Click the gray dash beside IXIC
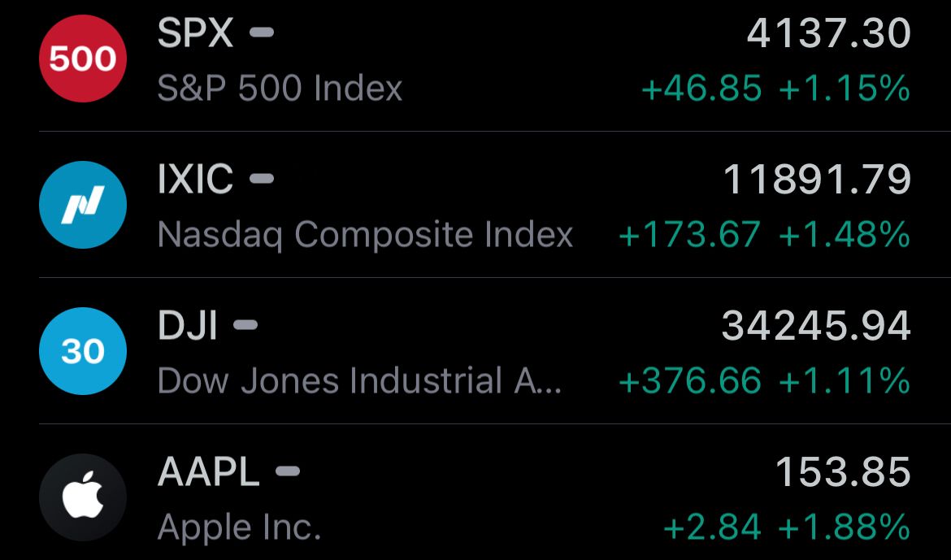The image size is (951, 560). tap(262, 178)
